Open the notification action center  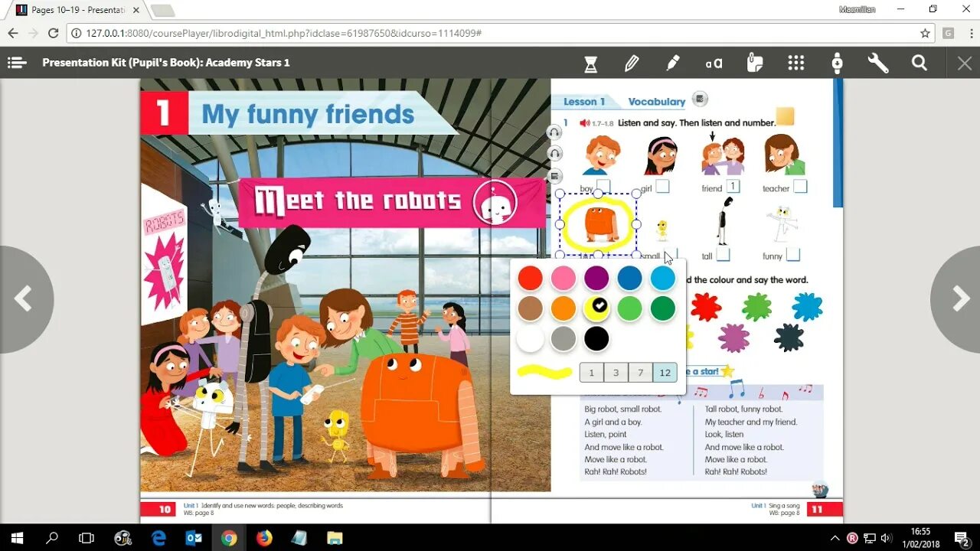962,538
